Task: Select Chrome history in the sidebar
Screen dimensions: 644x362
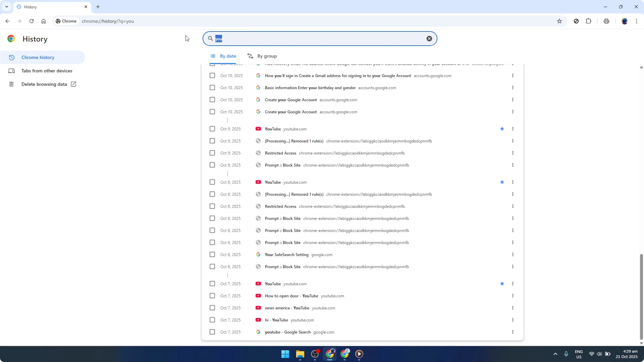Action: (43, 58)
